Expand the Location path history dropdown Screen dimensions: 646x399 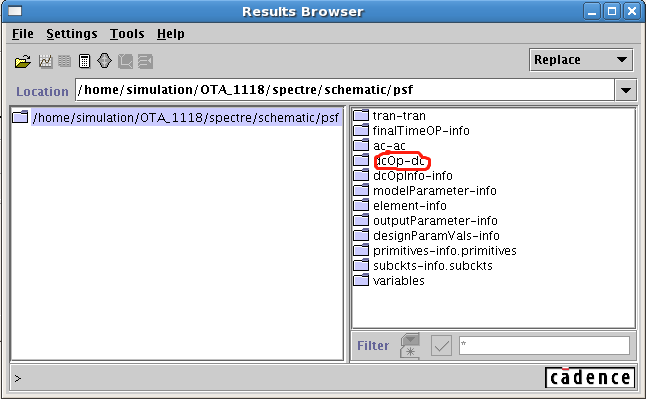[625, 90]
